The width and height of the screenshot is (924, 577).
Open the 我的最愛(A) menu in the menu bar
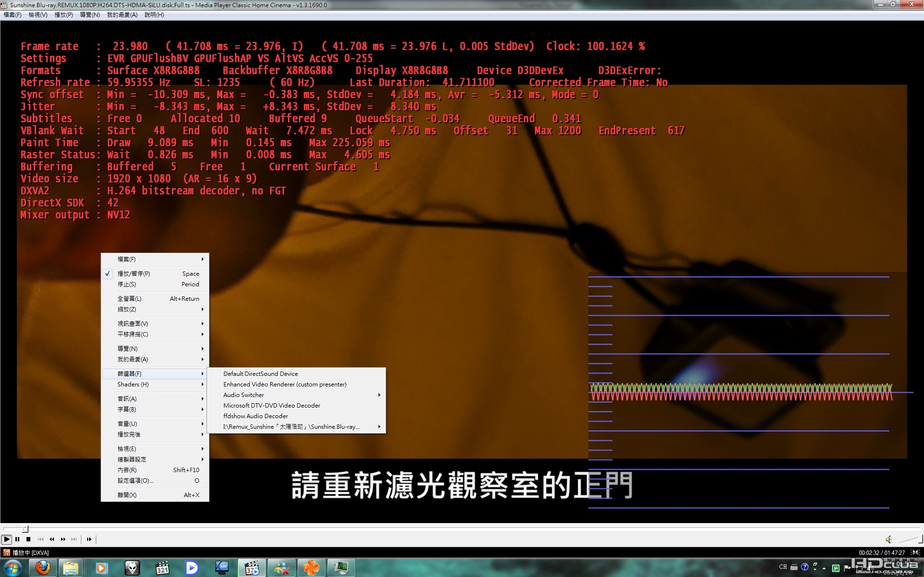122,15
